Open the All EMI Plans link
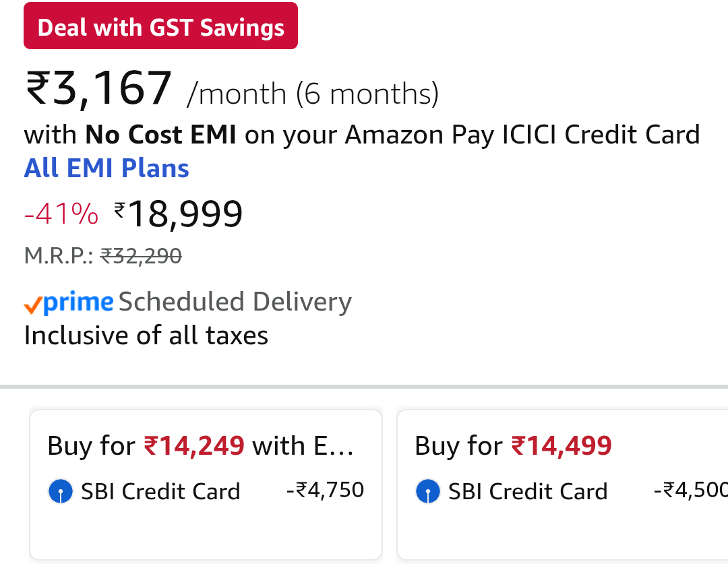This screenshot has height=572, width=728. click(x=107, y=168)
